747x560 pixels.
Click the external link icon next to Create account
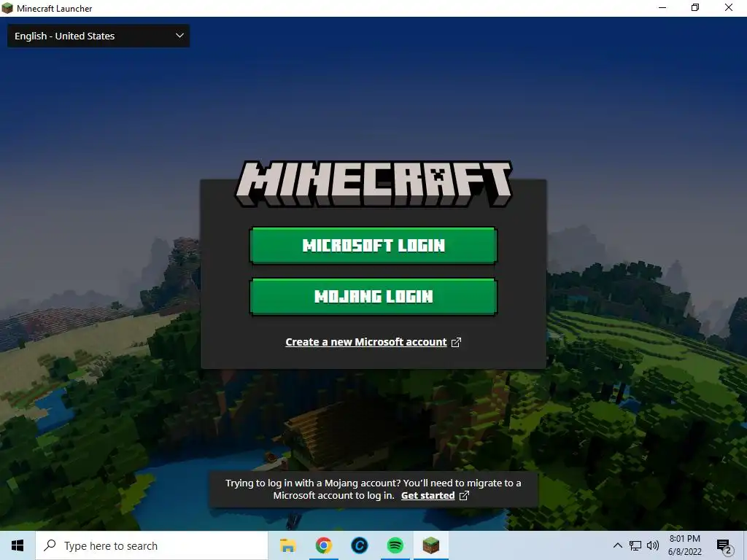click(456, 343)
